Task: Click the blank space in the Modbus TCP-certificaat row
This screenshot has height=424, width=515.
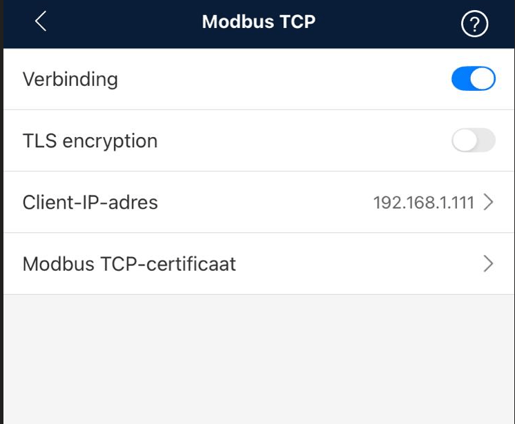Action: click(358, 264)
